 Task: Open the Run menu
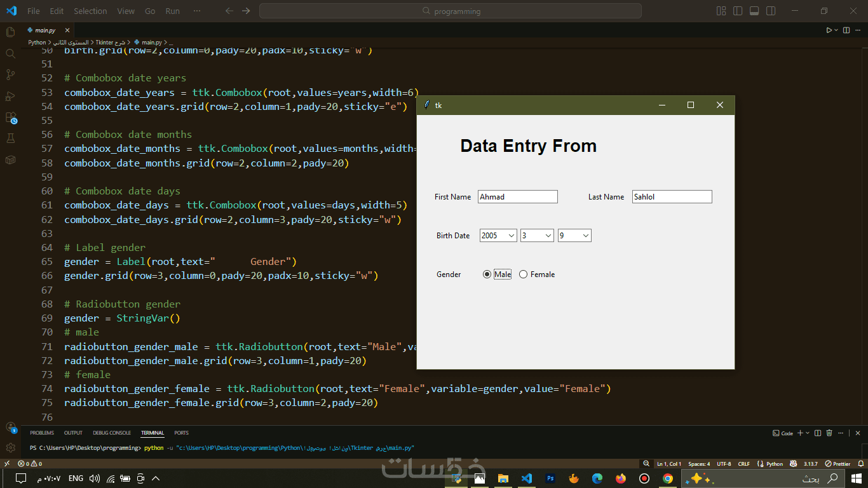point(172,11)
